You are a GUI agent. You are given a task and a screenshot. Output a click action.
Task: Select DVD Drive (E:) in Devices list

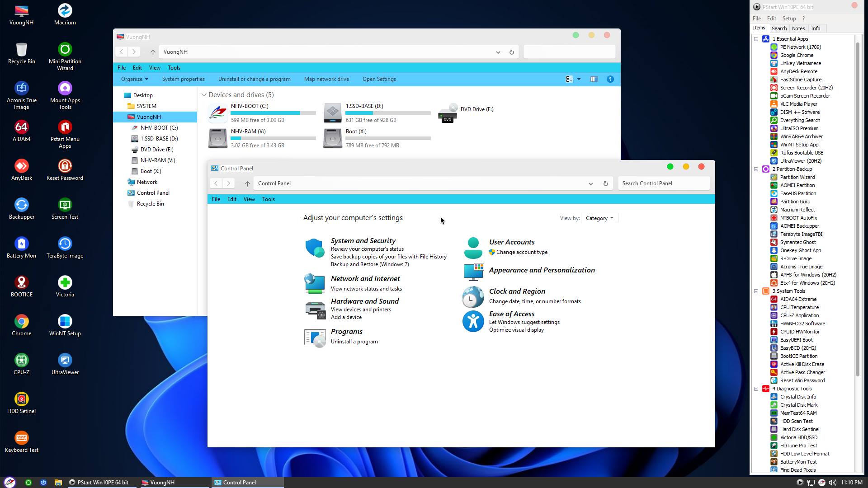click(467, 113)
